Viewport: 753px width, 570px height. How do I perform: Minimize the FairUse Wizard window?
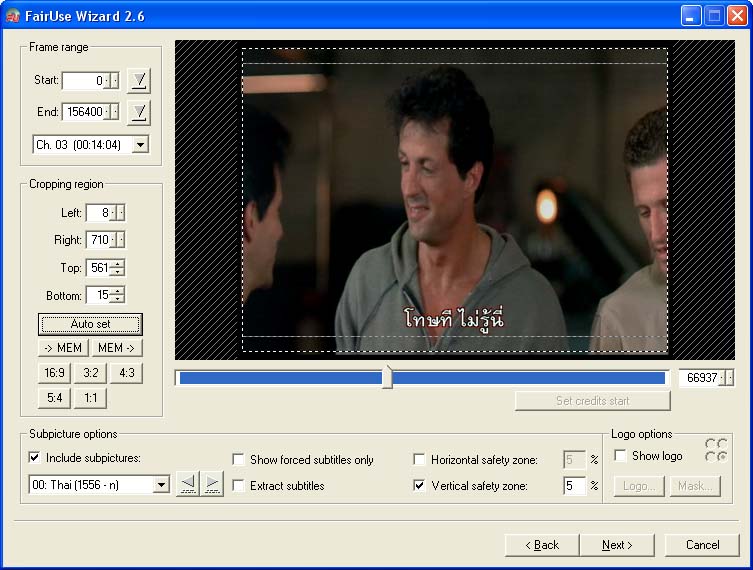pos(691,16)
